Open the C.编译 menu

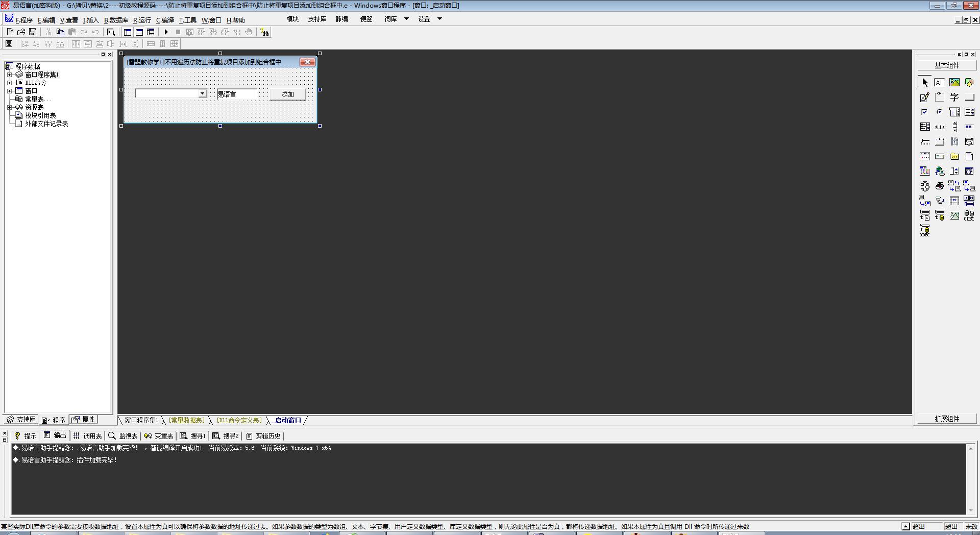(165, 20)
